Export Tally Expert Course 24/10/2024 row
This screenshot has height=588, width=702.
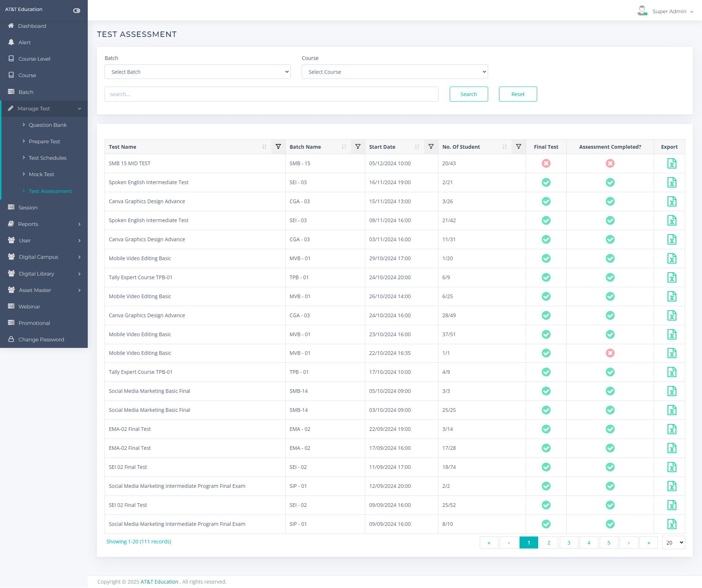pyautogui.click(x=672, y=277)
